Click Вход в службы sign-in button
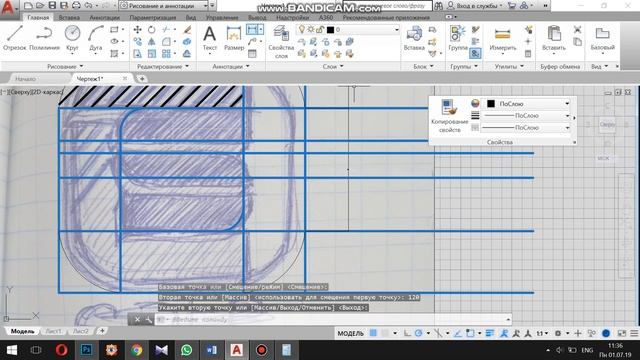This screenshot has height=360, width=640. pyautogui.click(x=475, y=6)
